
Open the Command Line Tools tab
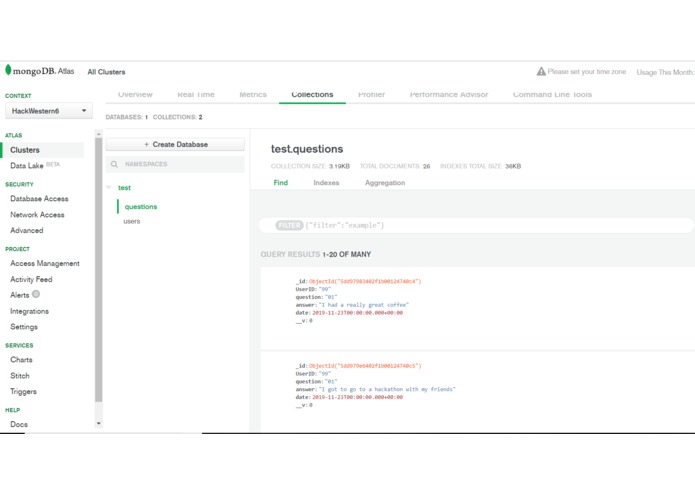[552, 94]
